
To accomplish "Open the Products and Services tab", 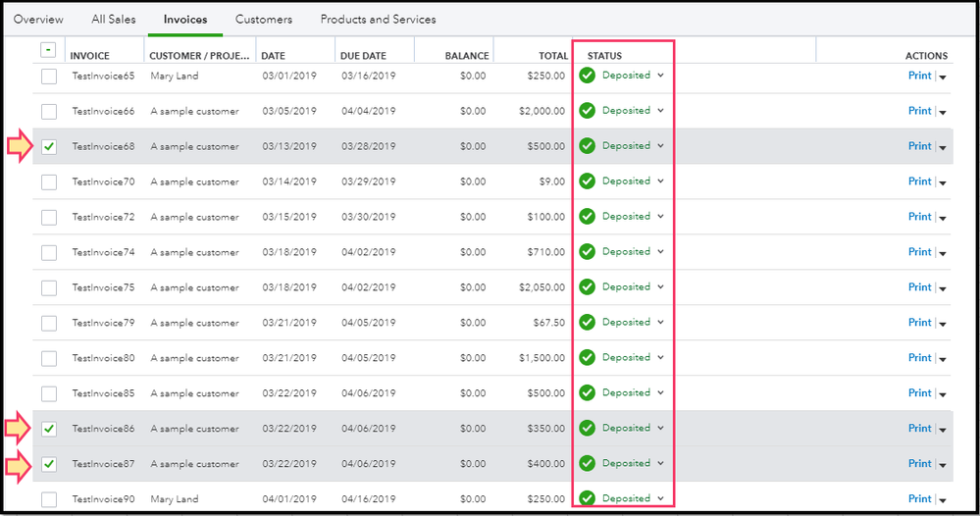I will pyautogui.click(x=378, y=20).
